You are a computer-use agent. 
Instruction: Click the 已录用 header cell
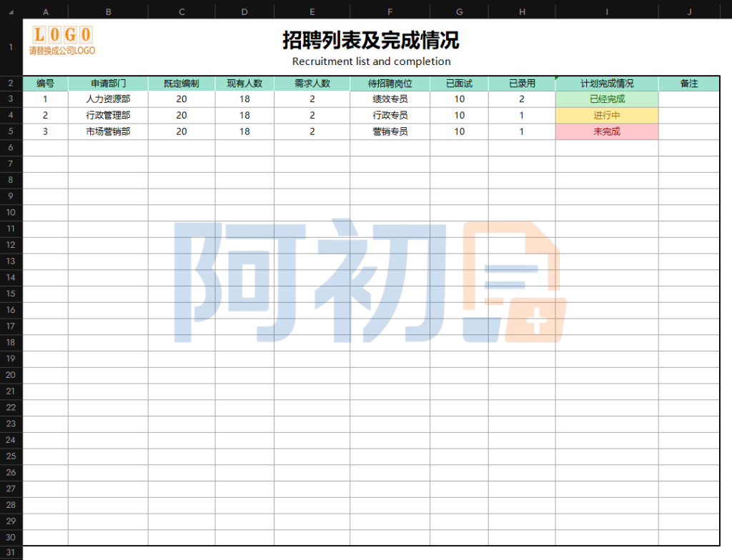click(x=522, y=84)
